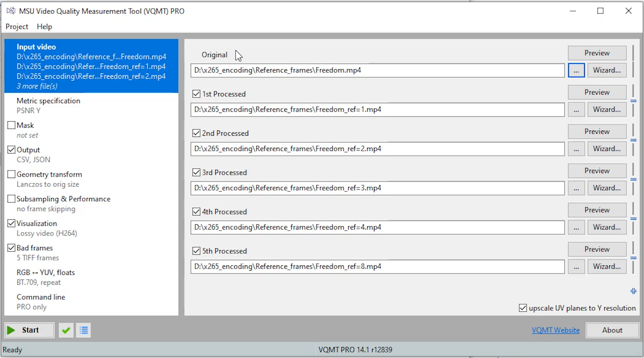Click the green checkmark validate icon

tap(66, 330)
